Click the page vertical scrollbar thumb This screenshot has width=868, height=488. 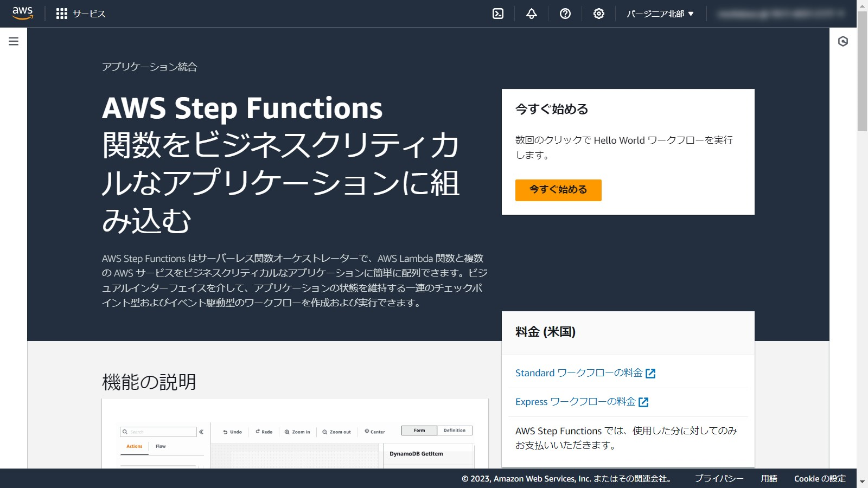tap(862, 70)
